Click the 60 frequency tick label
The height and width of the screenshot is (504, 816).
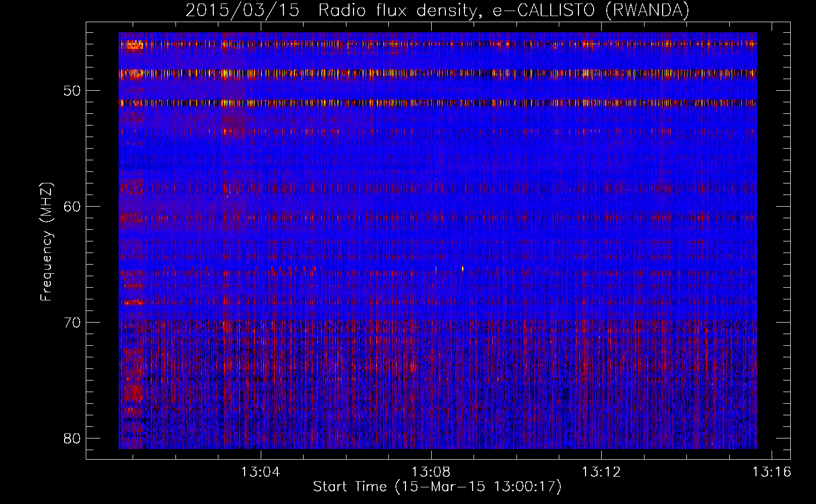pos(72,206)
